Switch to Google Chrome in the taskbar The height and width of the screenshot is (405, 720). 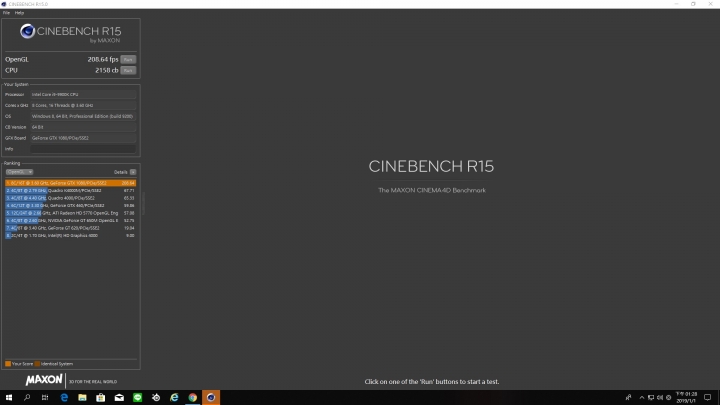click(192, 398)
